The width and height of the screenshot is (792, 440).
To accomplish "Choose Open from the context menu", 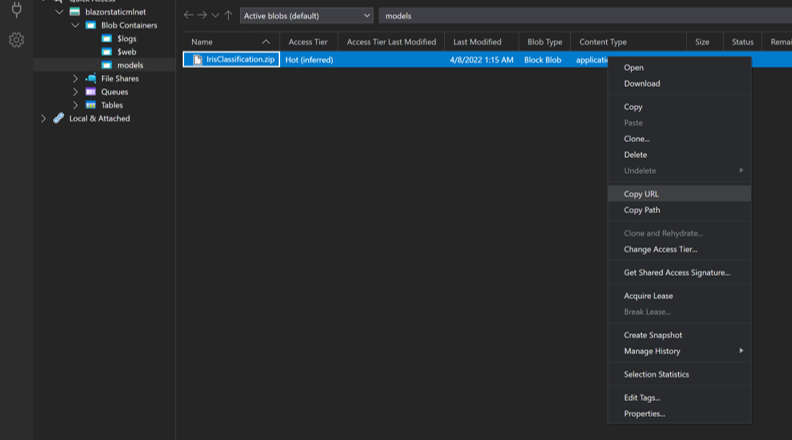I will click(x=679, y=68).
